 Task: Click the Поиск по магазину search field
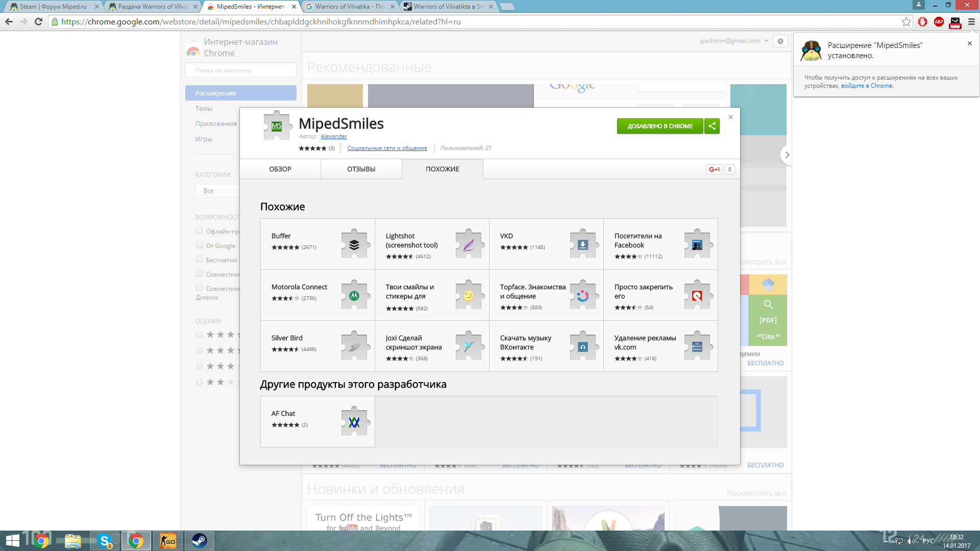(x=240, y=70)
